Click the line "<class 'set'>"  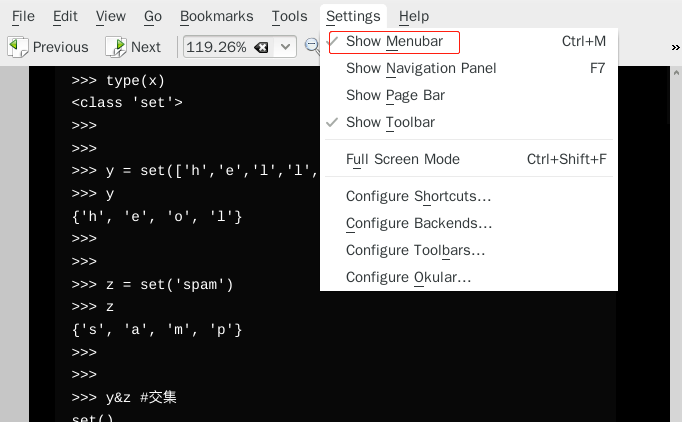[x=127, y=103]
